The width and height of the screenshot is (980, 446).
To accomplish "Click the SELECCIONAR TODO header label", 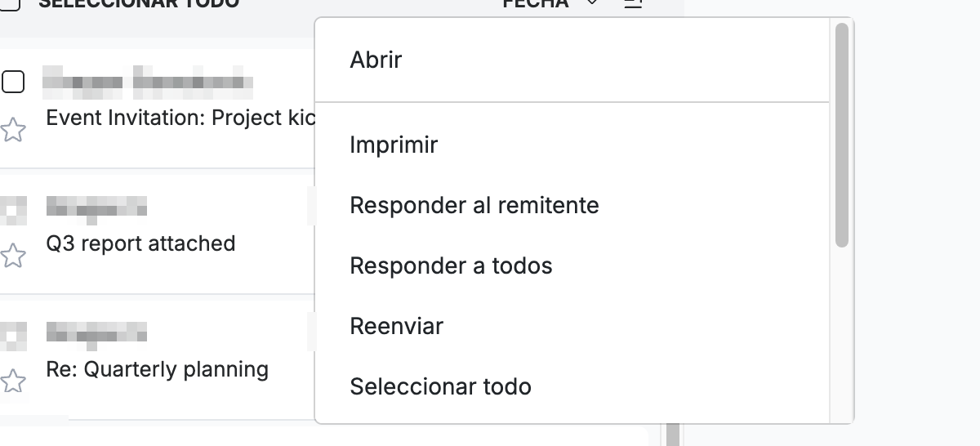I will (139, 3).
